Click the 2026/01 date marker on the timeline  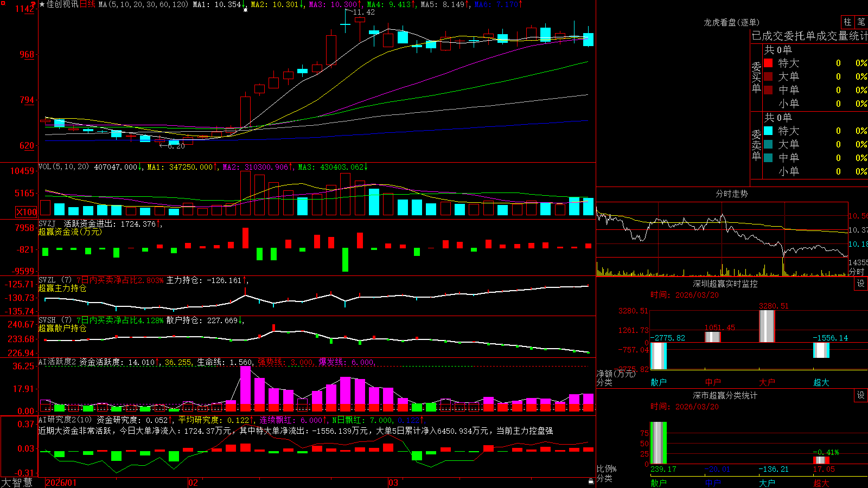click(x=61, y=483)
